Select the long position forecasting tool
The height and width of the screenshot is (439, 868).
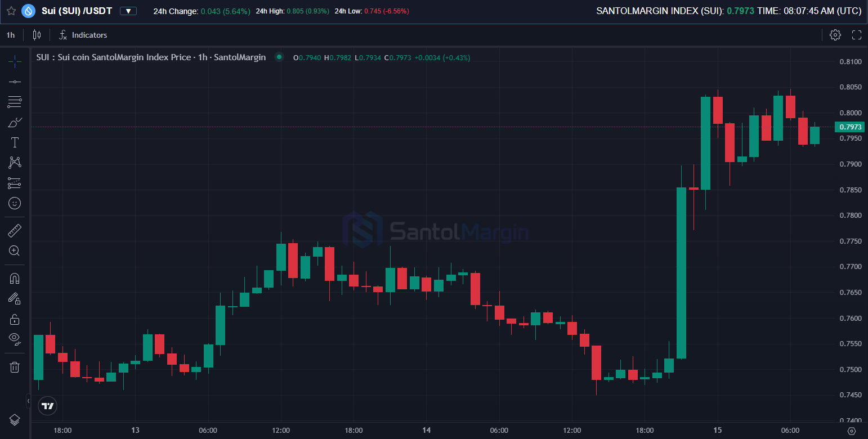click(x=15, y=183)
